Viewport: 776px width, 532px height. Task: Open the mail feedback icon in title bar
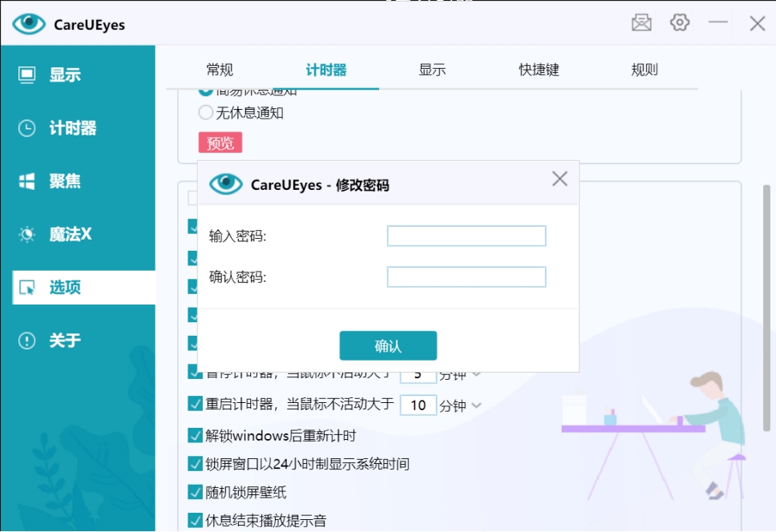(x=641, y=23)
